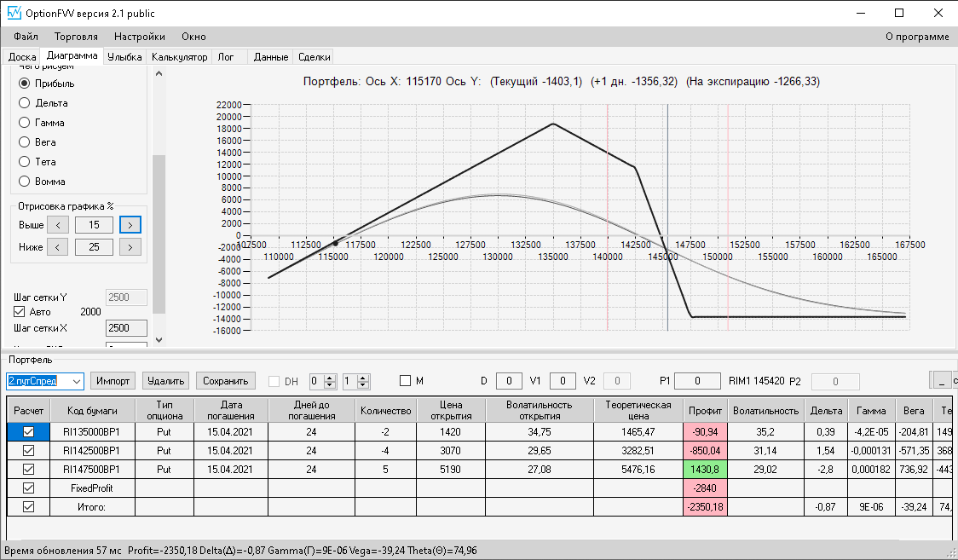The image size is (958, 560).
Task: Select the Вега radio option
Action: pyautogui.click(x=38, y=141)
